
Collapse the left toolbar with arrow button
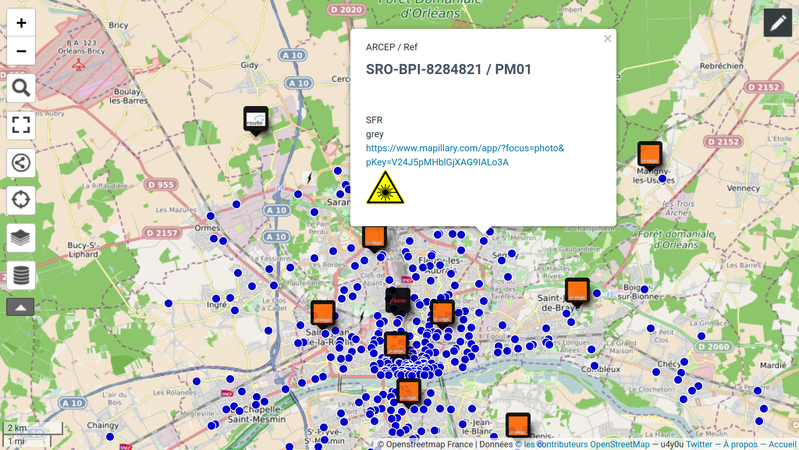pos(21,307)
